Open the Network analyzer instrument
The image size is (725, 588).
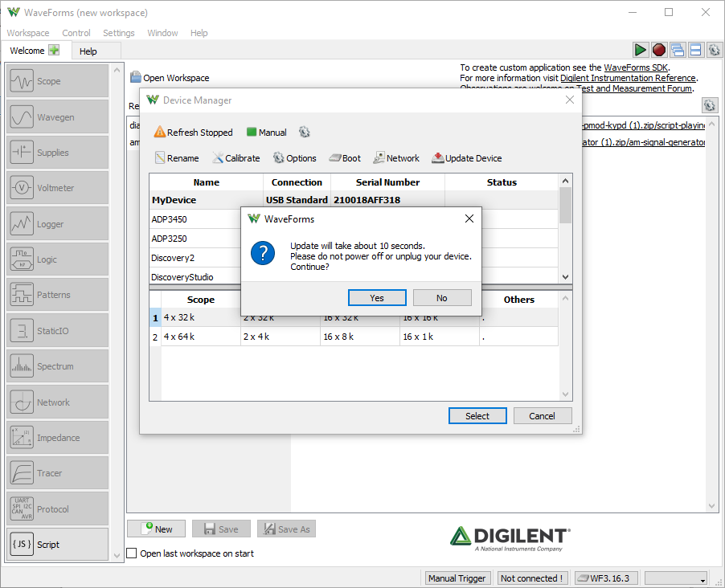57,402
